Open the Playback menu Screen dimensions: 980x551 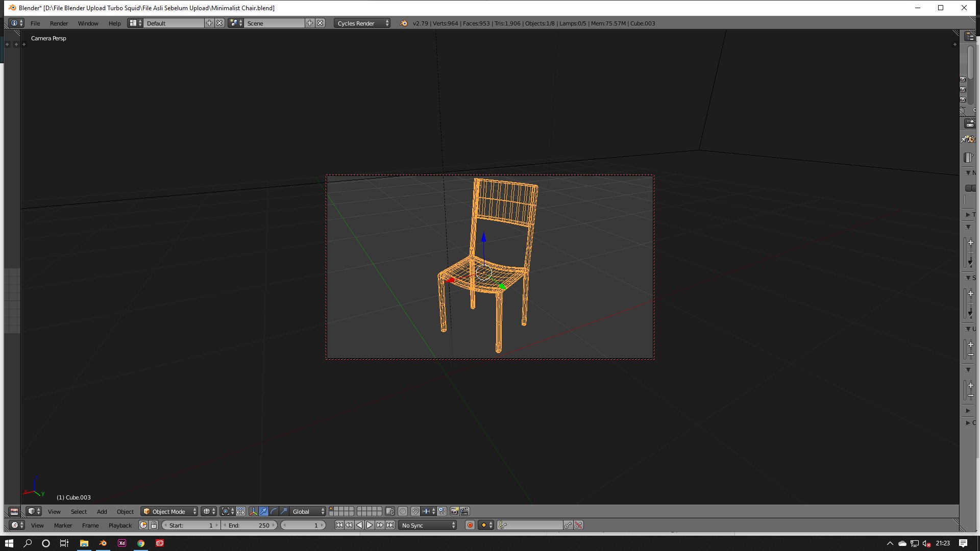point(120,525)
